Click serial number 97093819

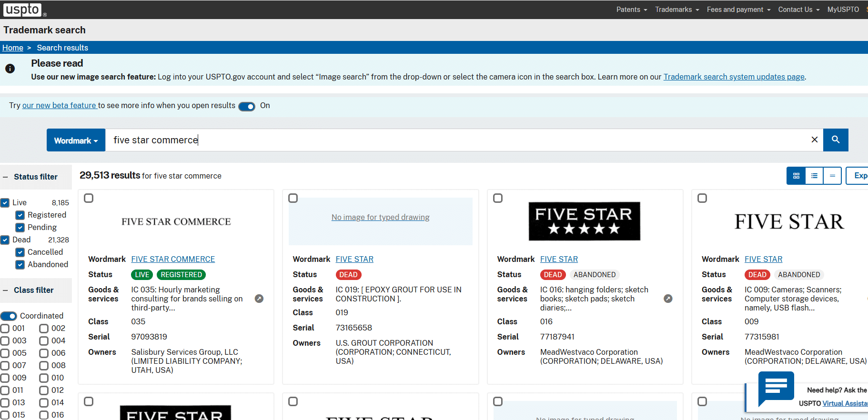pyautogui.click(x=149, y=337)
